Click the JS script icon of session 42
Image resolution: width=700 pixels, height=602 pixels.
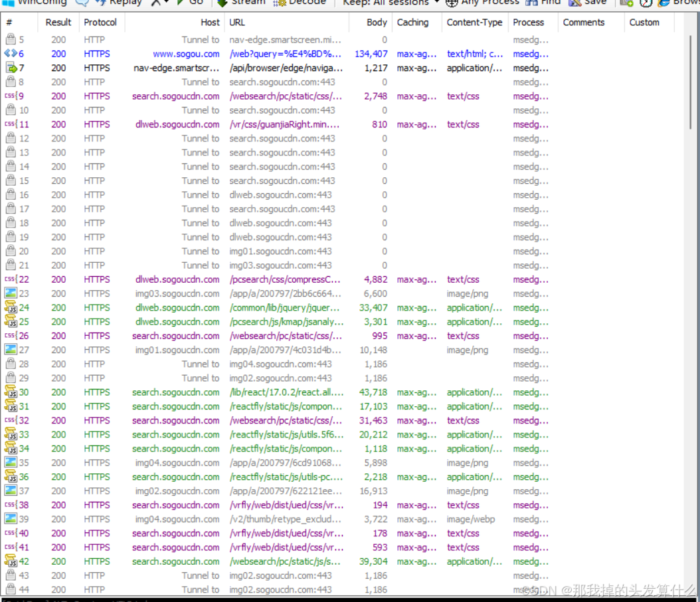11,561
